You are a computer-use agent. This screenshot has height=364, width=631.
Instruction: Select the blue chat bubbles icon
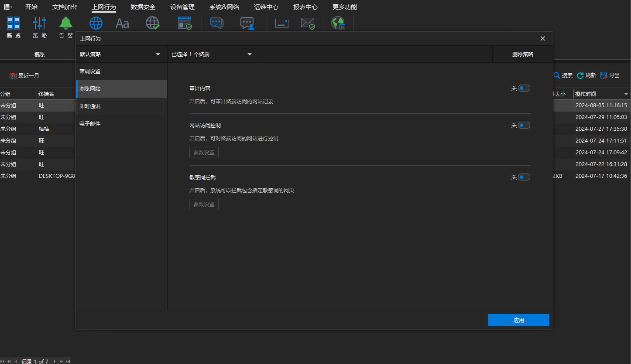[x=217, y=23]
